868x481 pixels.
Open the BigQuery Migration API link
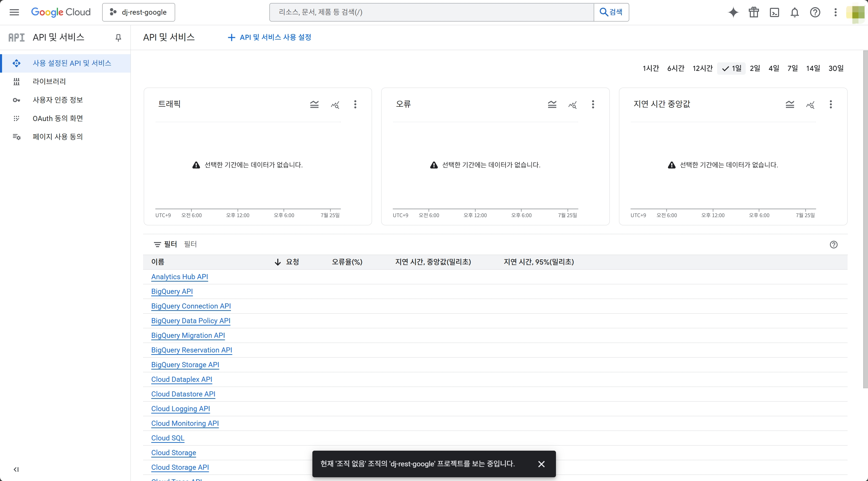[x=188, y=335]
